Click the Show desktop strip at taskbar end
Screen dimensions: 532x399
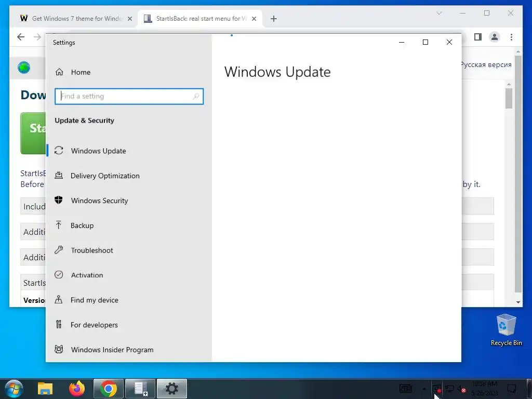[x=530, y=389]
